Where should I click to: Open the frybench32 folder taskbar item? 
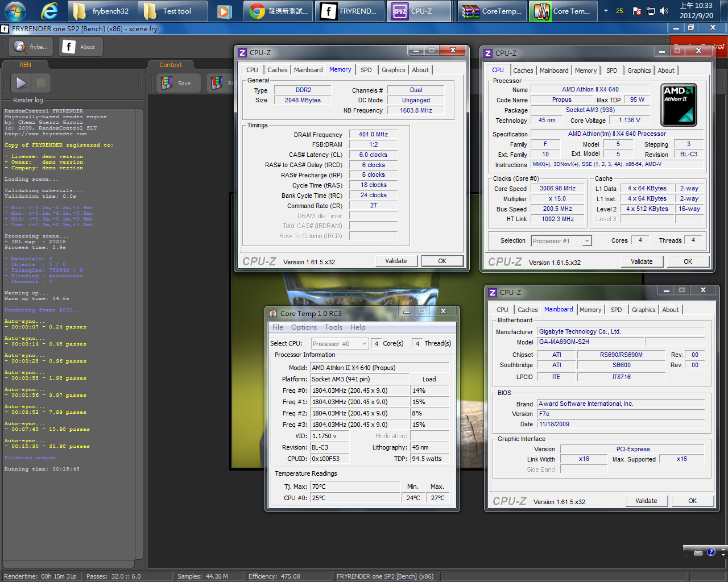[x=102, y=11]
